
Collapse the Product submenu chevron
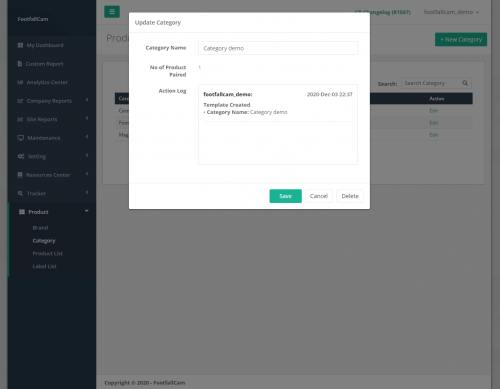click(x=87, y=211)
